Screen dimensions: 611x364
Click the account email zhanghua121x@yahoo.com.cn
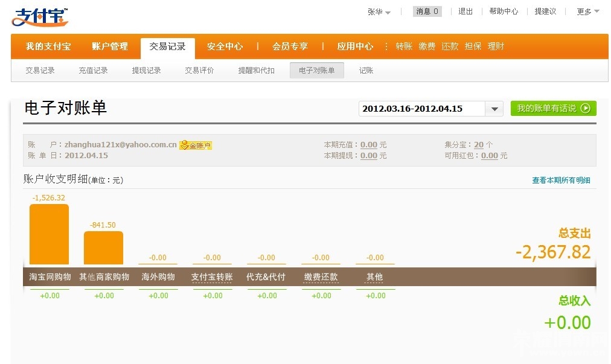120,145
